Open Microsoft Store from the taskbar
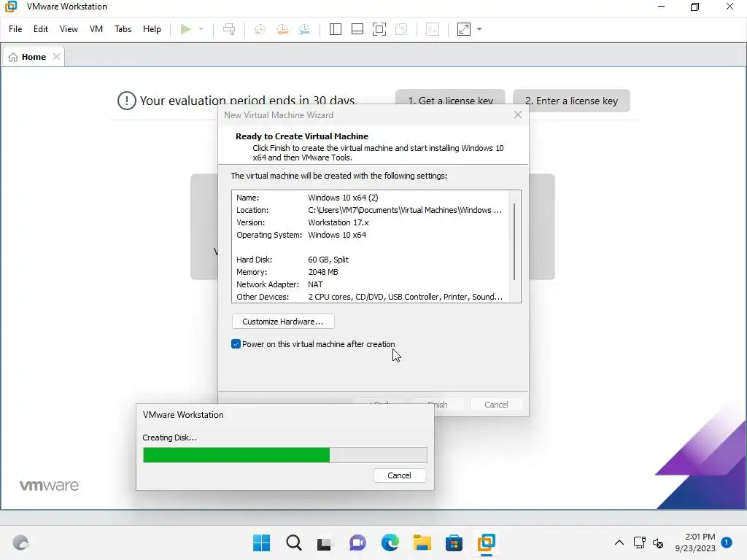747x560 pixels. tap(454, 542)
